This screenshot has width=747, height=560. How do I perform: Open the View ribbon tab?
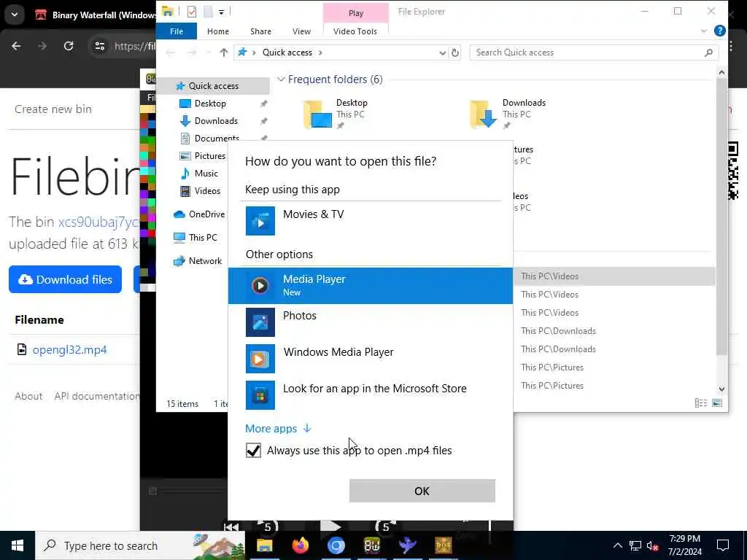[x=301, y=31]
